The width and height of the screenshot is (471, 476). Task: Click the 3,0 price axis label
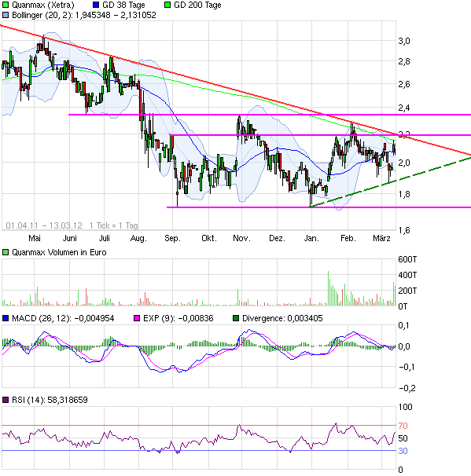click(404, 41)
